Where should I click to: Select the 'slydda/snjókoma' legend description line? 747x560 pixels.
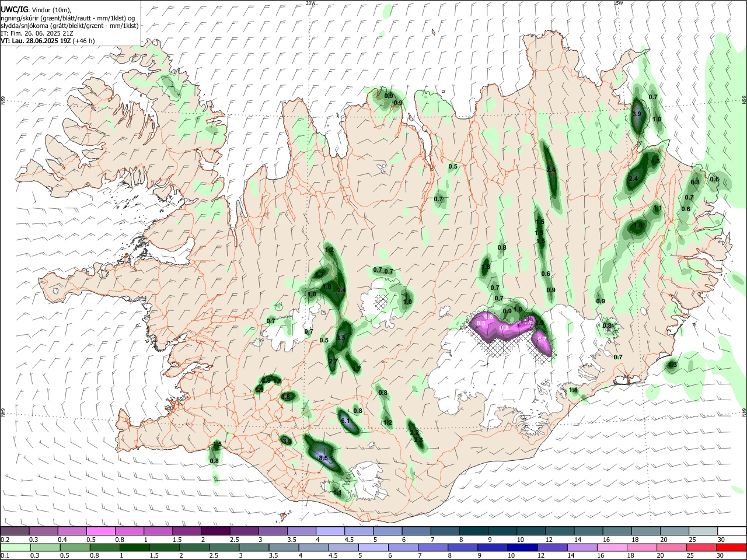69,26
